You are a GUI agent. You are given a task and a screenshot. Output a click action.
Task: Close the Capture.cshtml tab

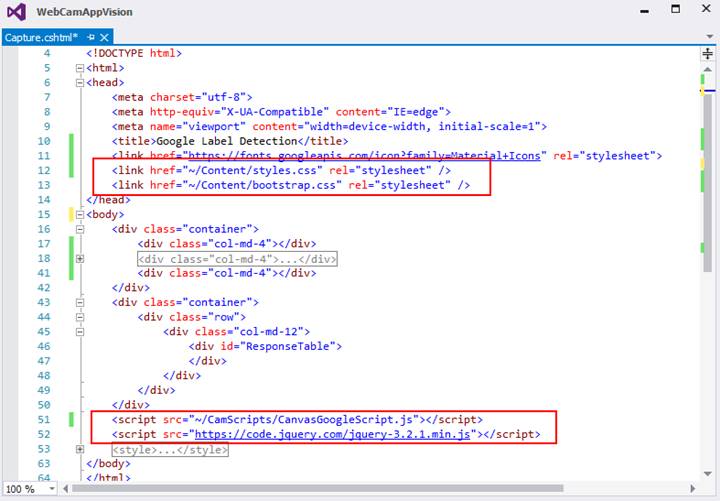[105, 37]
